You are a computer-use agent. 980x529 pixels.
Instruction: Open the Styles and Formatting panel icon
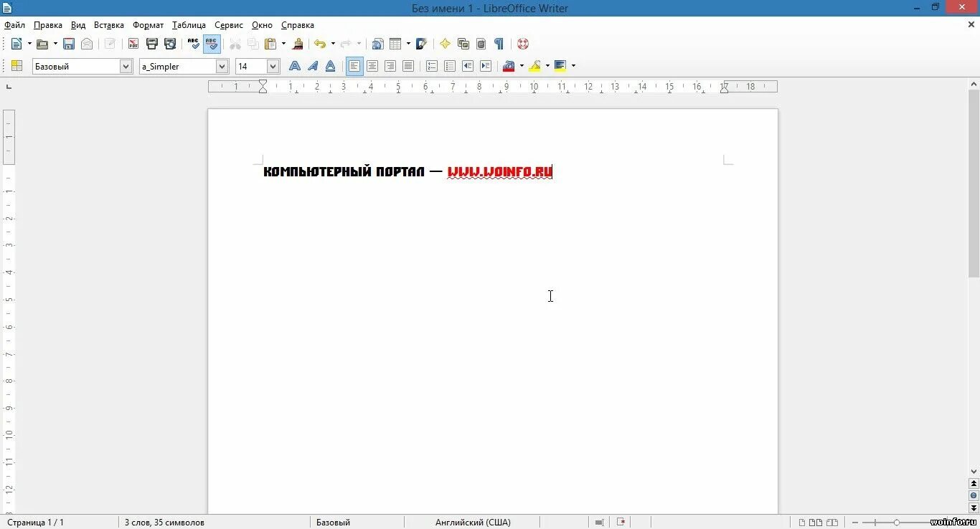[17, 66]
